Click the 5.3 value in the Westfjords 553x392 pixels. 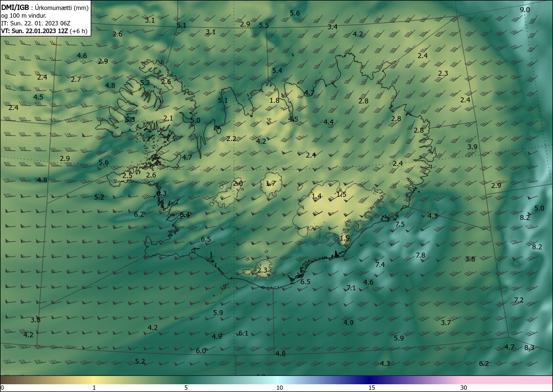pos(130,119)
